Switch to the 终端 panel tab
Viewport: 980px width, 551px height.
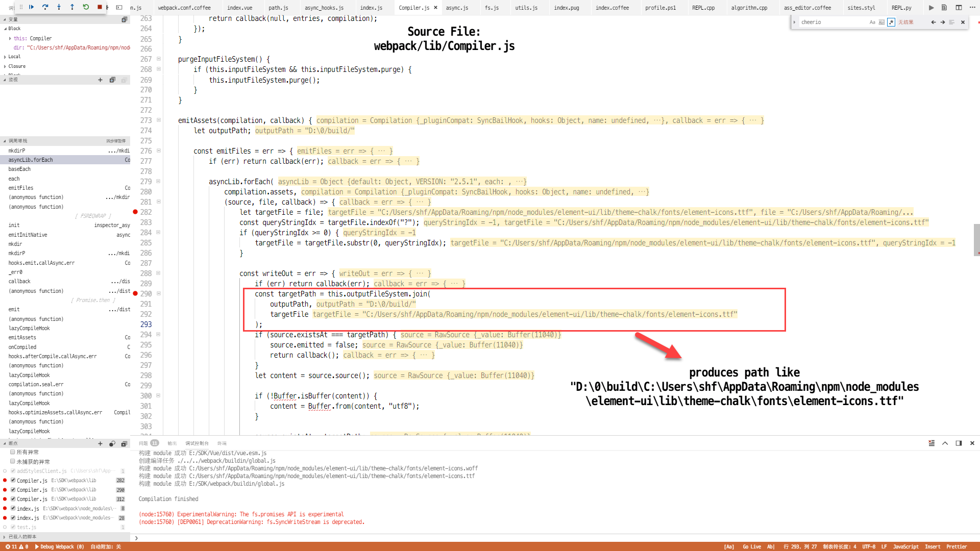[222, 443]
